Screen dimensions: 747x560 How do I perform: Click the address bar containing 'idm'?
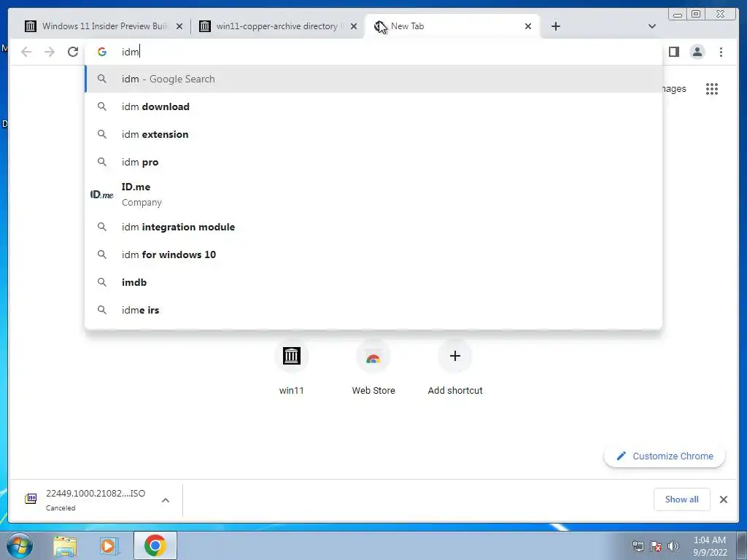click(x=373, y=52)
